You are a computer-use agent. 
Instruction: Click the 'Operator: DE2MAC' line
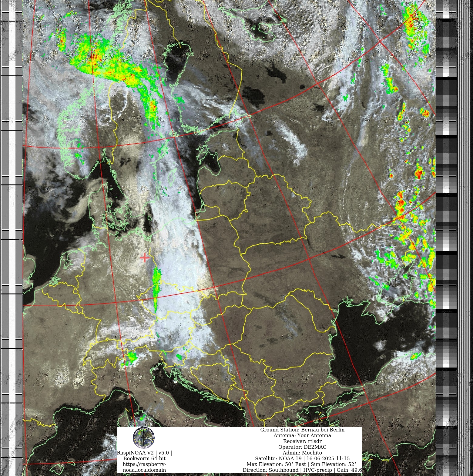[302, 447]
